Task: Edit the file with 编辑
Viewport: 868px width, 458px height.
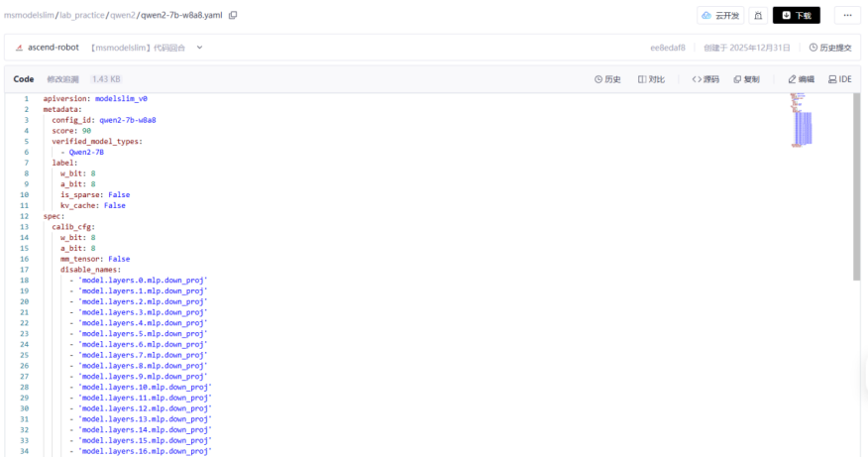Action: tap(801, 79)
